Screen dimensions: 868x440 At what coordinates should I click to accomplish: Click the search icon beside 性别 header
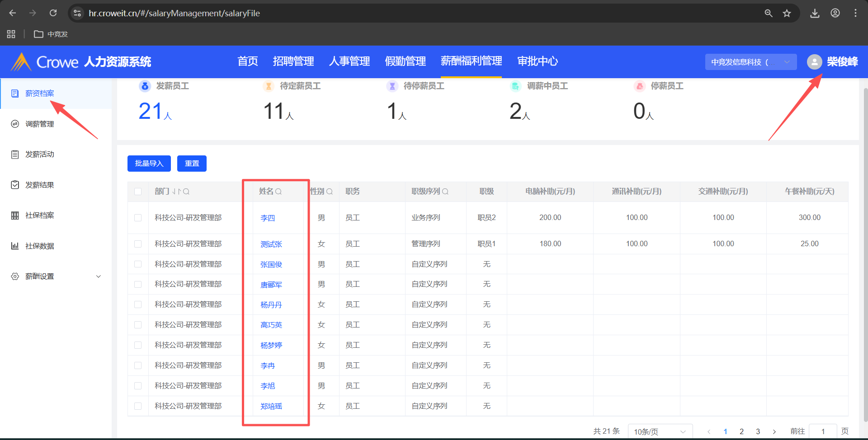tap(330, 192)
